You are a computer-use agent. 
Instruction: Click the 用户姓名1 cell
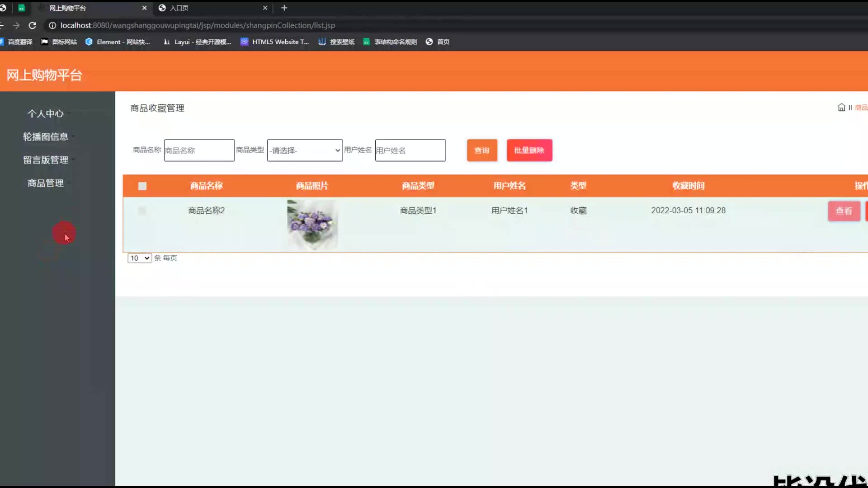pos(509,211)
